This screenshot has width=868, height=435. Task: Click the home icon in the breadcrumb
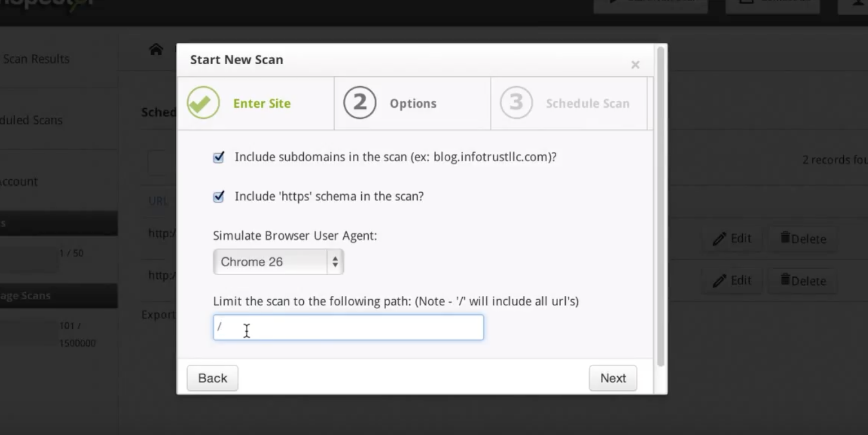tap(156, 50)
